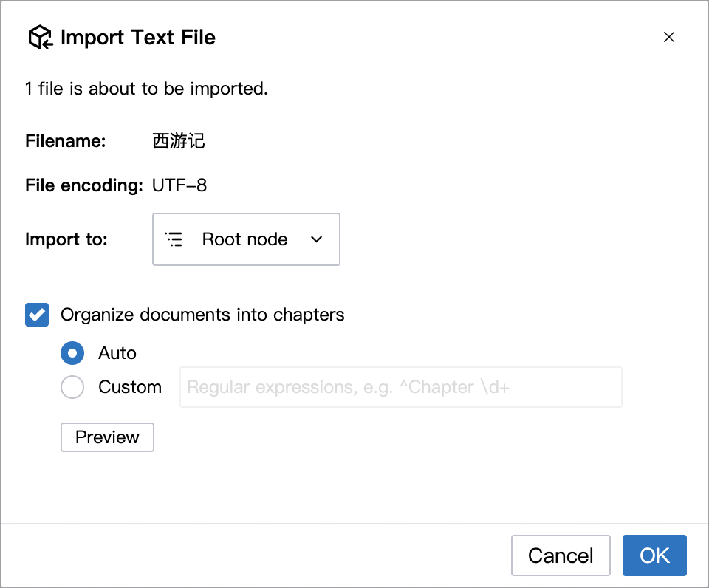Cancel the text file import

click(561, 555)
